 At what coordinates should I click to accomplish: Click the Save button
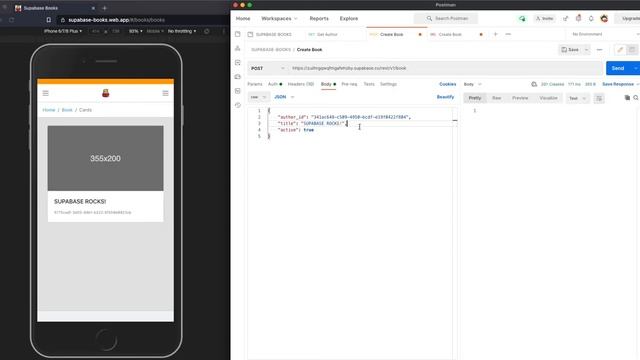point(570,50)
